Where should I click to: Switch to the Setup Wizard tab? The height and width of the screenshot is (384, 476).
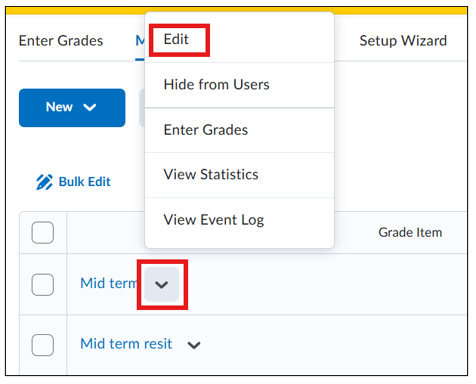pos(403,41)
